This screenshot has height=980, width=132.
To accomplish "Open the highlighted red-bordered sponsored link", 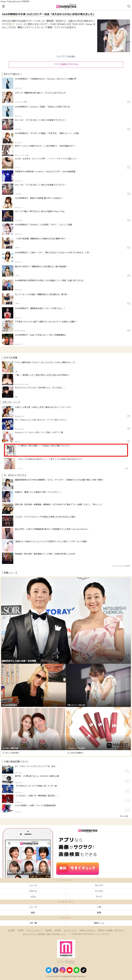I will [x=66, y=450].
